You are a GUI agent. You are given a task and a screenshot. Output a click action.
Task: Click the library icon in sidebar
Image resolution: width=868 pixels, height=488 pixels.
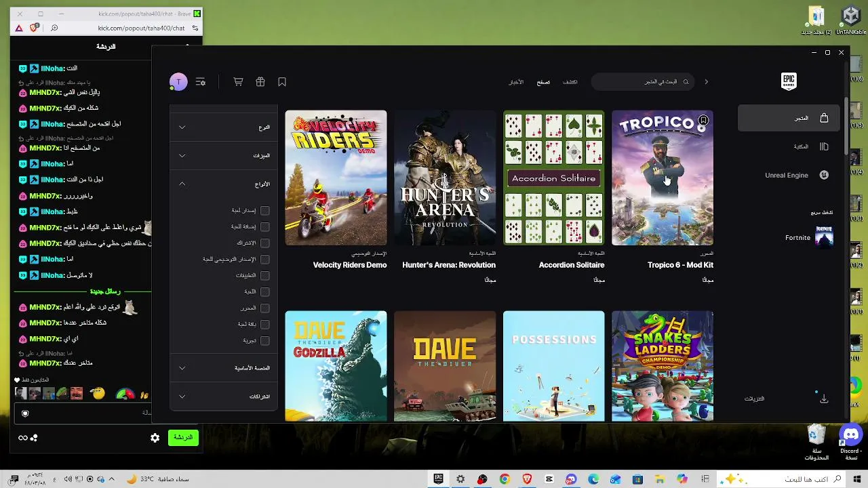(824, 146)
